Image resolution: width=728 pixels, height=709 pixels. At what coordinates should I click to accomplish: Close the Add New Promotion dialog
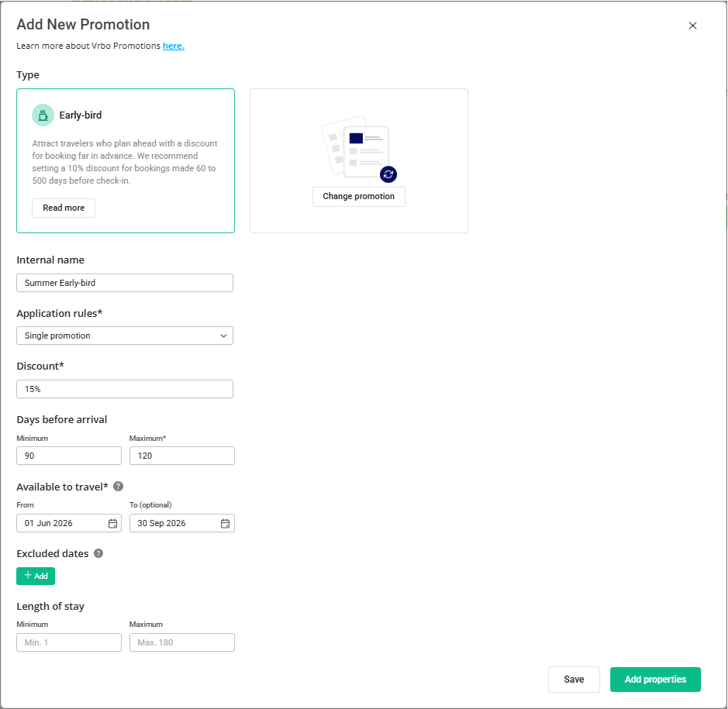tap(692, 26)
